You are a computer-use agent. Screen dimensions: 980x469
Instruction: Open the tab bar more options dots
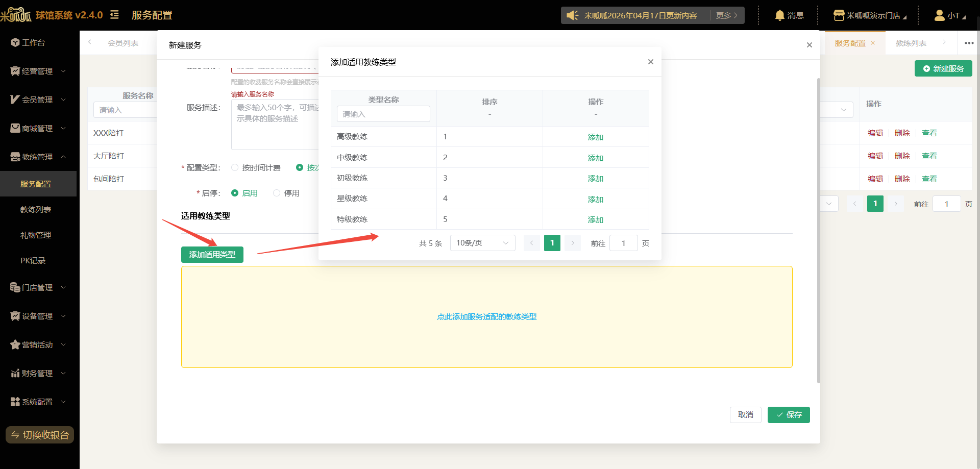pos(969,43)
